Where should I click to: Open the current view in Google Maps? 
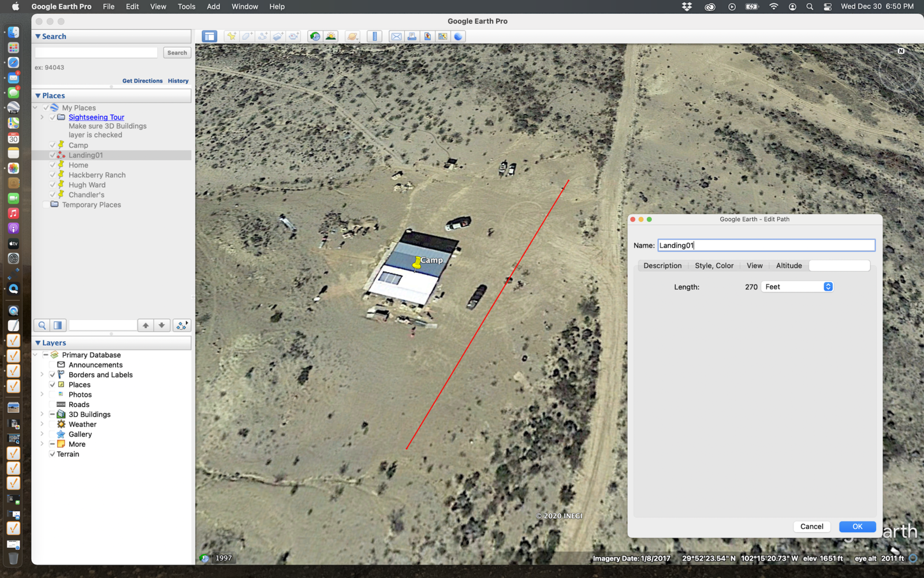[x=442, y=36]
